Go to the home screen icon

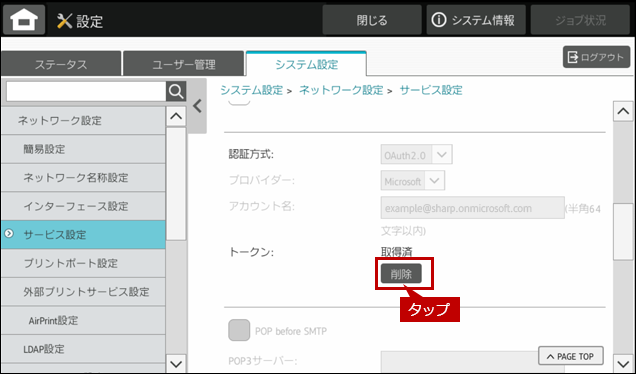(24, 19)
